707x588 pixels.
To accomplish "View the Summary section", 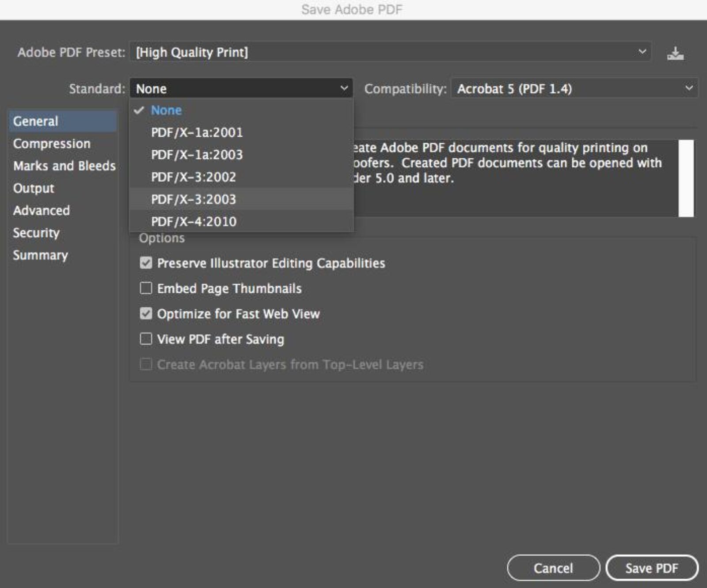I will [x=63, y=255].
